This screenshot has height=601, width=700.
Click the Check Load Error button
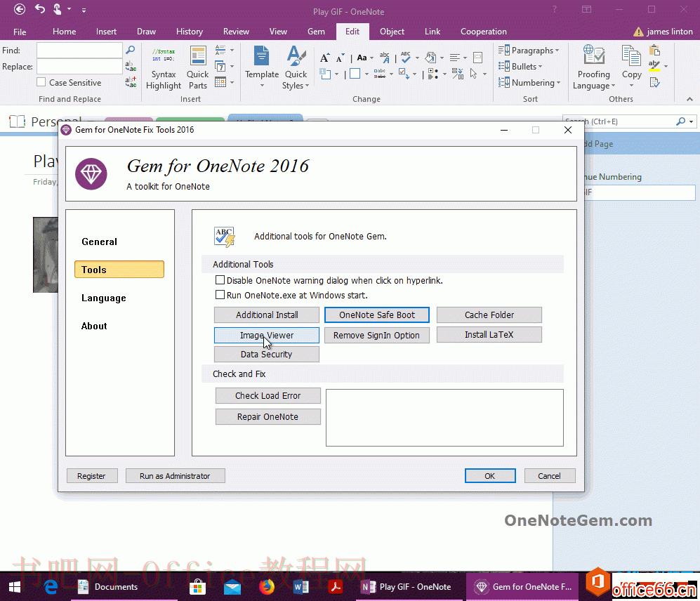coord(268,395)
